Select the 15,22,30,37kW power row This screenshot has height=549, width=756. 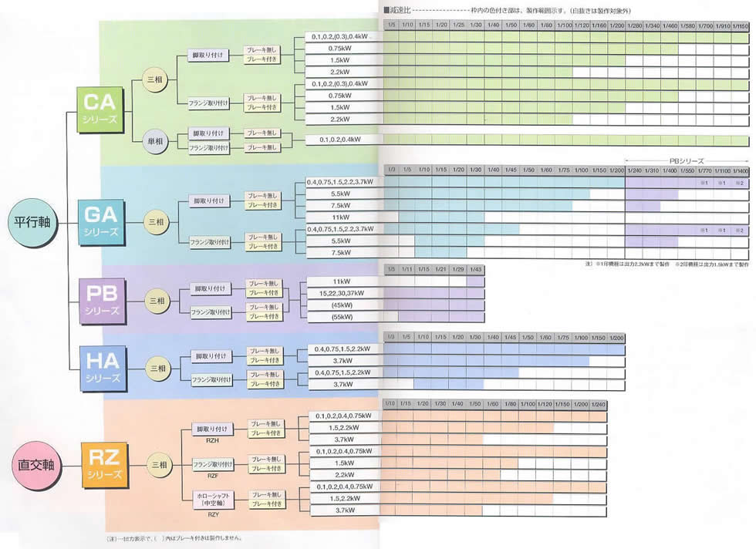coord(339,294)
